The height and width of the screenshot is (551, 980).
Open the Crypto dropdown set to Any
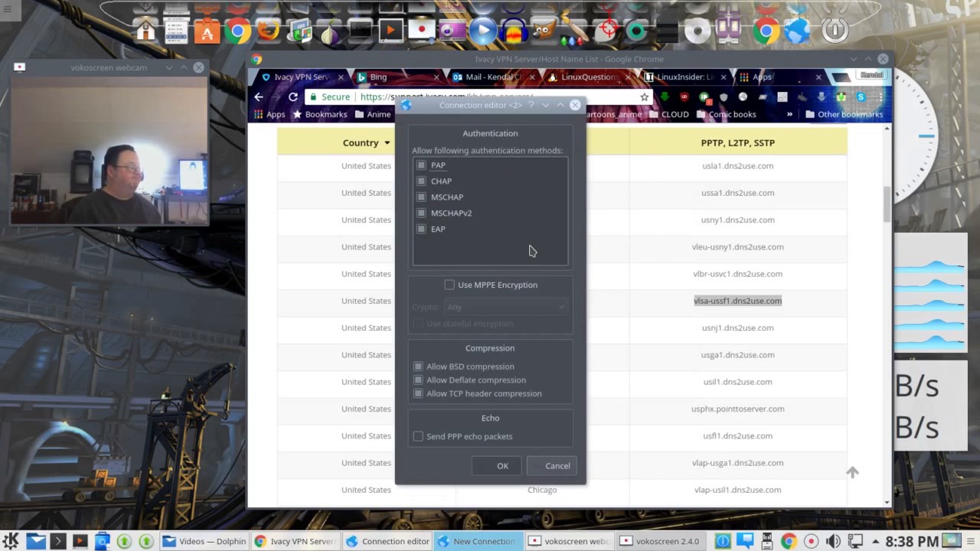[x=506, y=307]
